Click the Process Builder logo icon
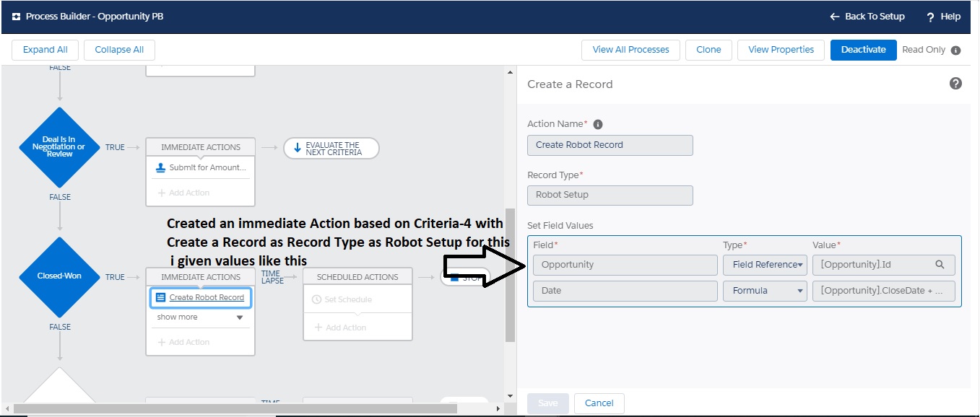Image resolution: width=980 pixels, height=417 pixels. pos(16,16)
